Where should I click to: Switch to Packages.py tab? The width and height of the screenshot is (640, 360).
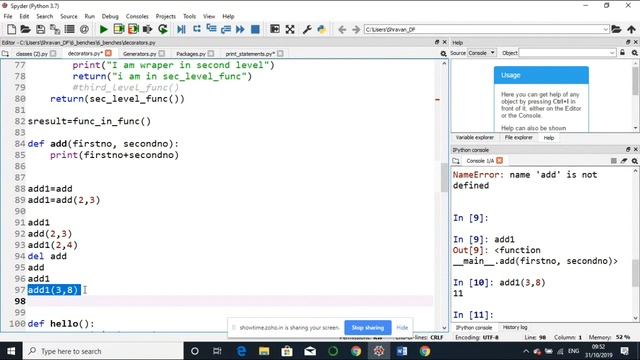tap(191, 53)
